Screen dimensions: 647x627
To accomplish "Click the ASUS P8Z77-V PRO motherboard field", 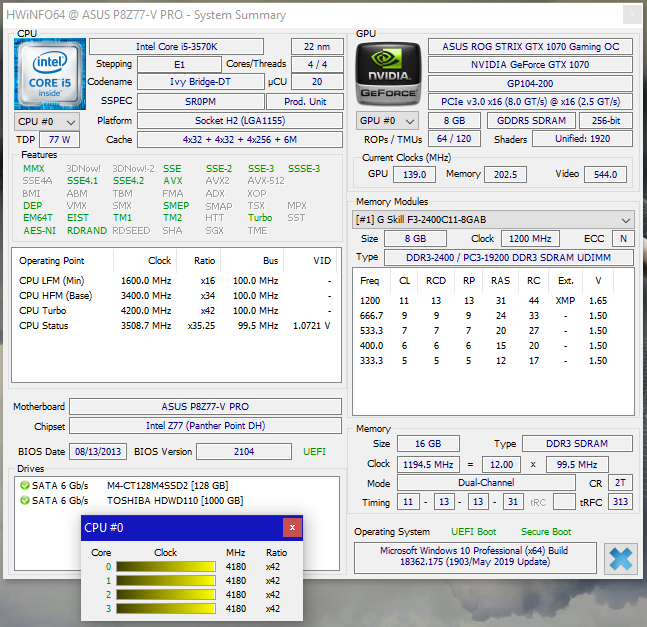I will coord(205,407).
